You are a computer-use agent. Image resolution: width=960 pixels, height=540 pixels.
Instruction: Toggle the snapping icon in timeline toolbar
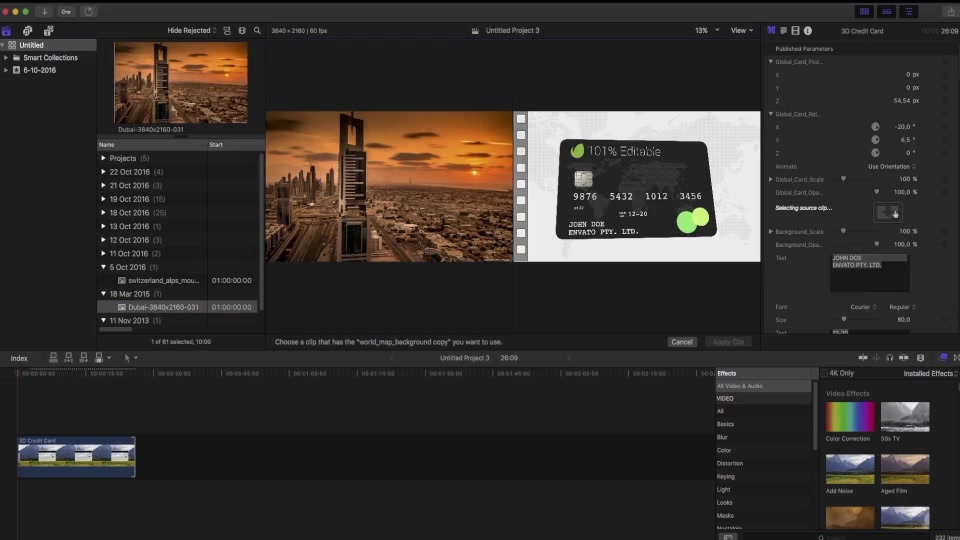click(904, 358)
